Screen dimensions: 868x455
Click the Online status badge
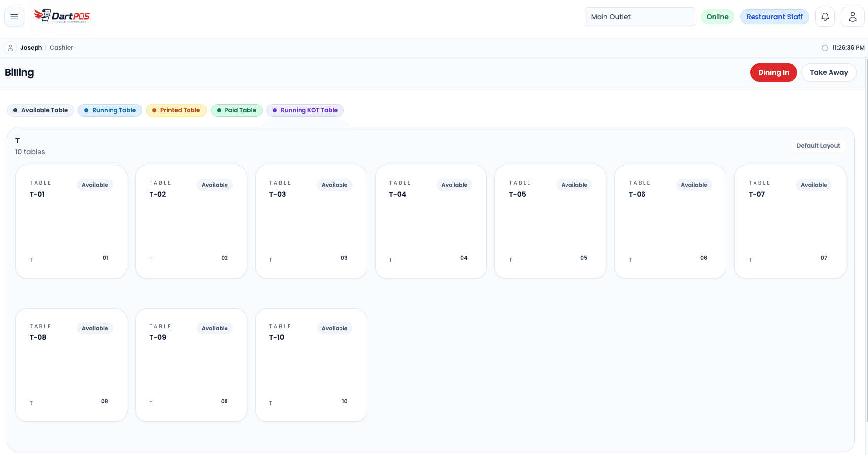tap(717, 17)
